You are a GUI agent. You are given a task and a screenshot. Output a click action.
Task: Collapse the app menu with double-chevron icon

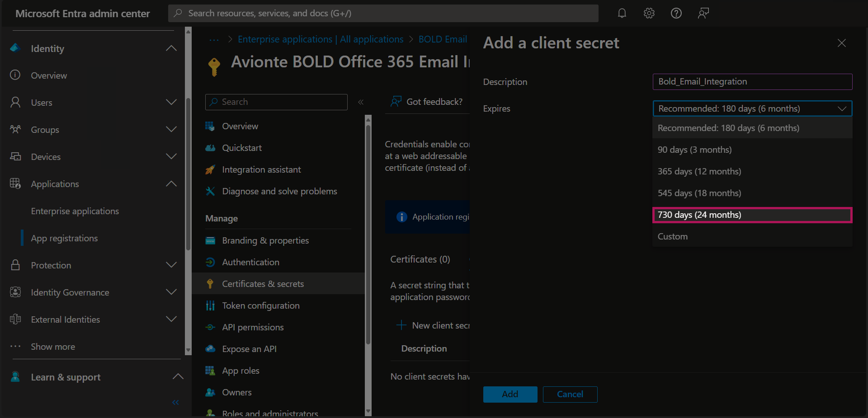[361, 102]
